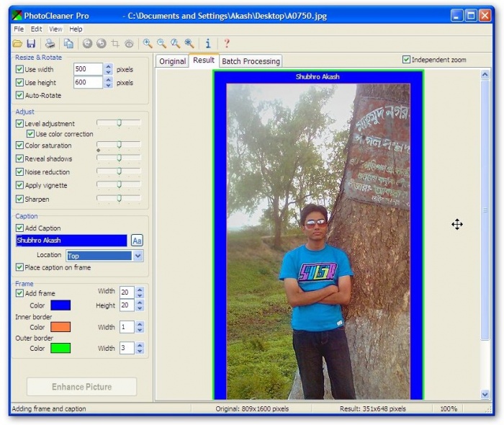Click the zoom in magnifier icon
This screenshot has width=504, height=425.
click(148, 44)
